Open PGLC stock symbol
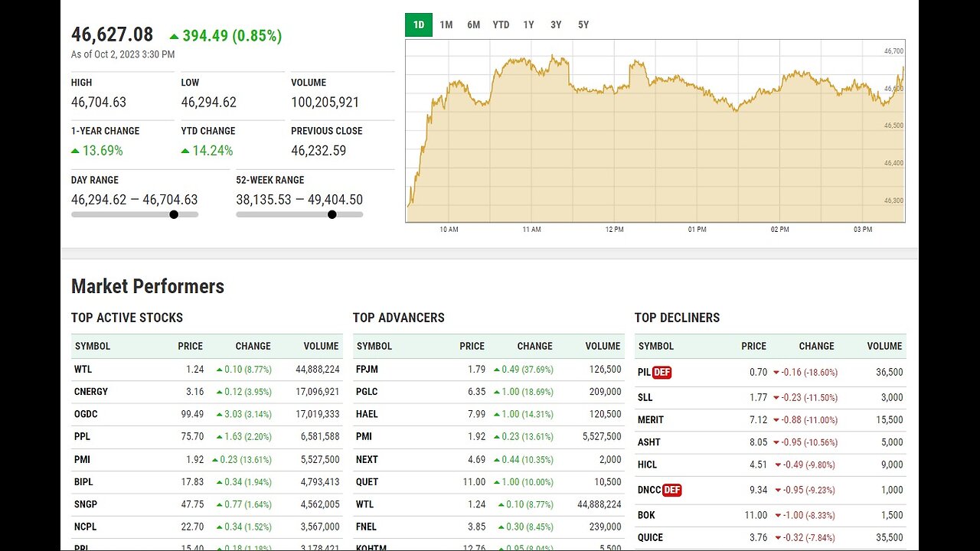 coord(367,391)
